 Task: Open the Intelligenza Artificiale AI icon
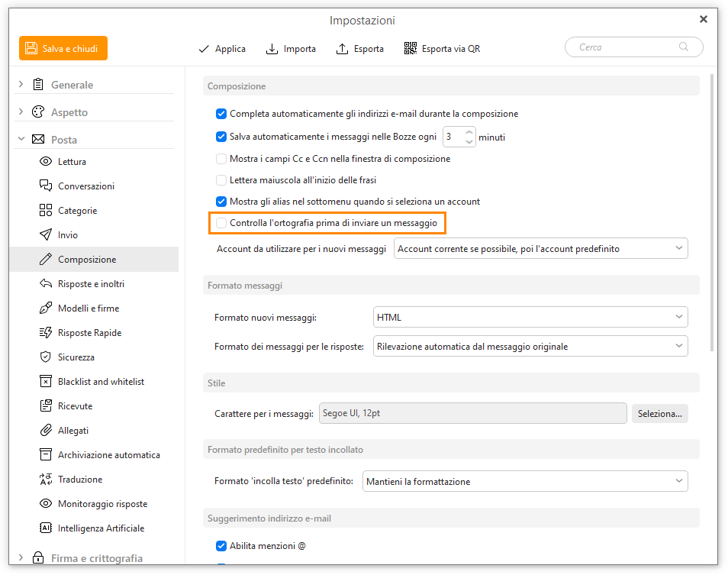[46, 528]
